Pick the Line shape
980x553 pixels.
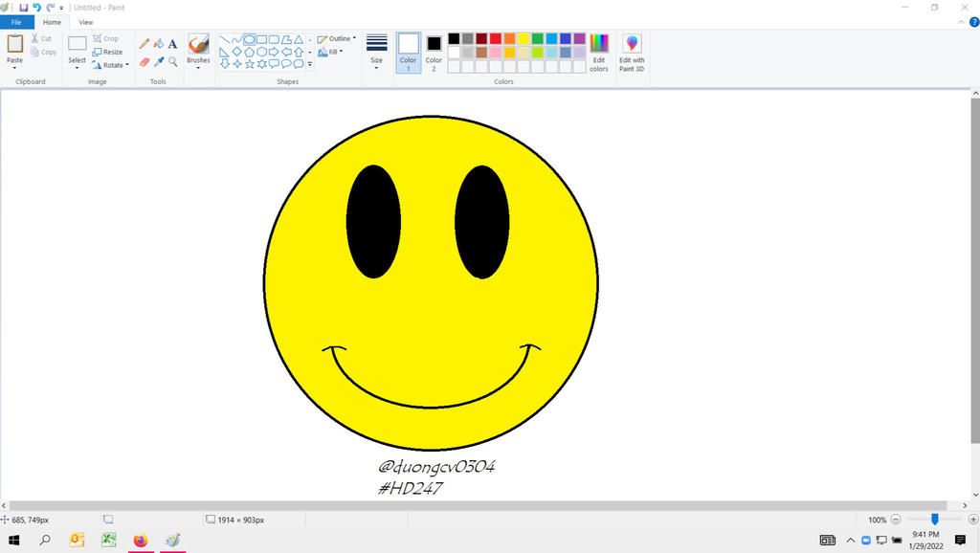tap(224, 39)
